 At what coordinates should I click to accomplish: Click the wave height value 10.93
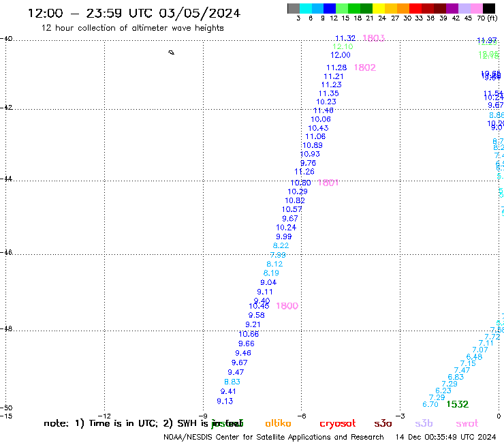point(310,154)
